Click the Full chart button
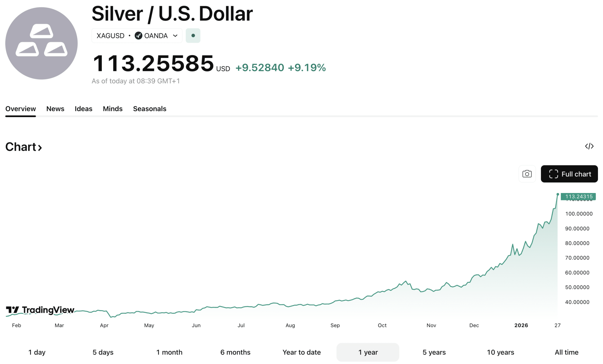Viewport: 603px width, 364px height. click(569, 174)
